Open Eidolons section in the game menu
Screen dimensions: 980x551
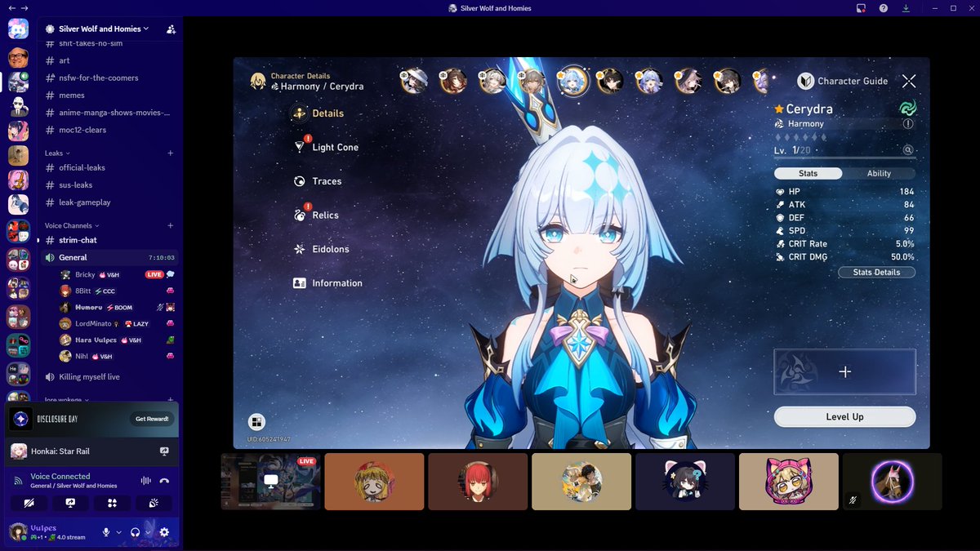(x=320, y=249)
